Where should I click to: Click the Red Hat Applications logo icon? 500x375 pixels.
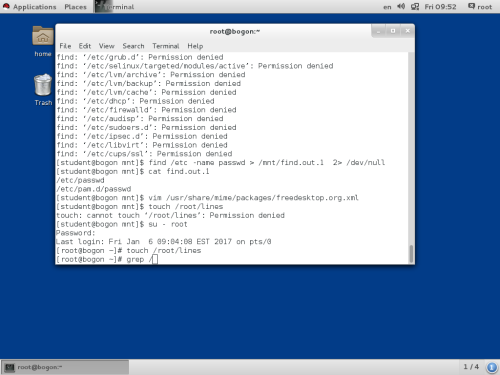[x=6, y=6]
